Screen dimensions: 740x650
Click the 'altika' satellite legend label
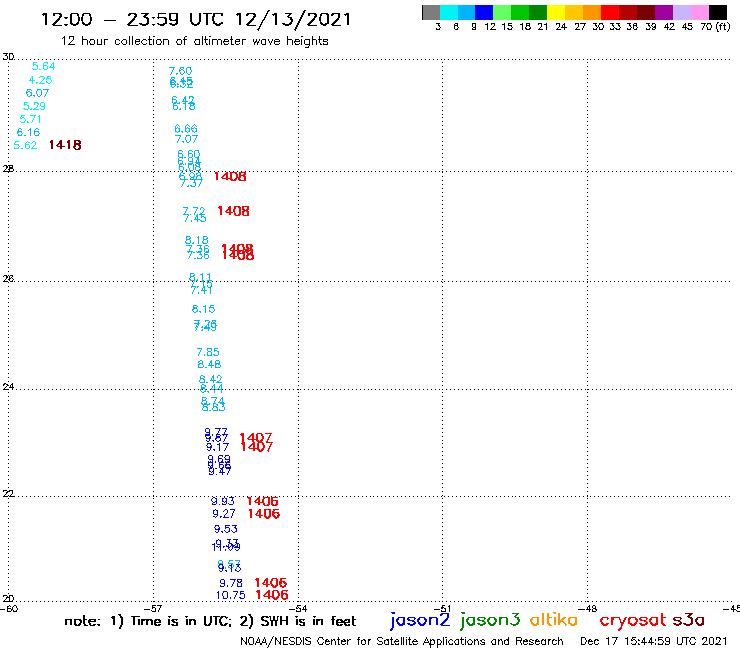pos(554,620)
